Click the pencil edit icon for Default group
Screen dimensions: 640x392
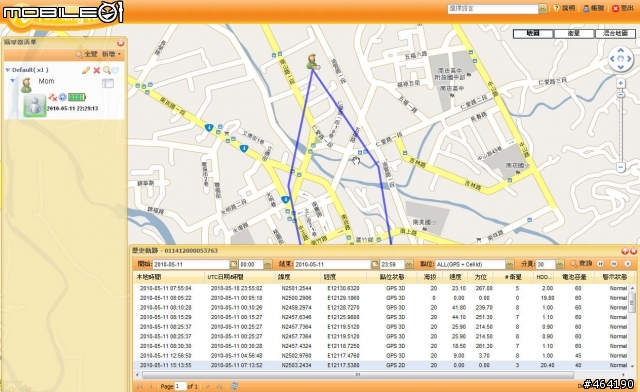86,70
